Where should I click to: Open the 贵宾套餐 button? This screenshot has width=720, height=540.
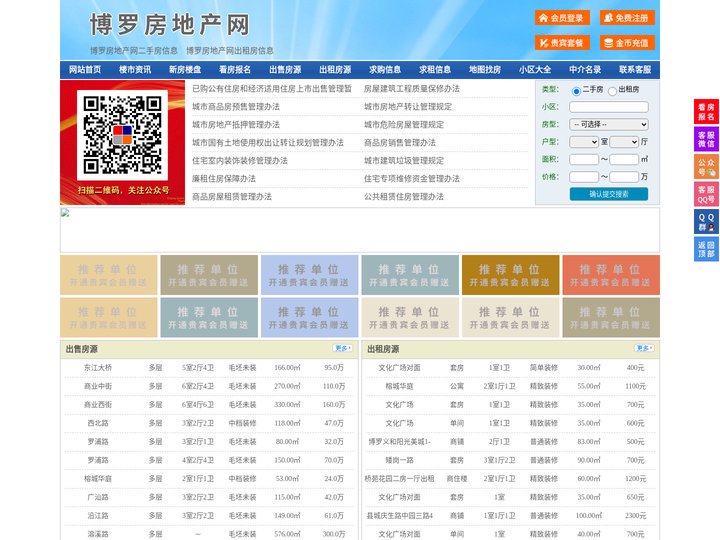pos(562,43)
